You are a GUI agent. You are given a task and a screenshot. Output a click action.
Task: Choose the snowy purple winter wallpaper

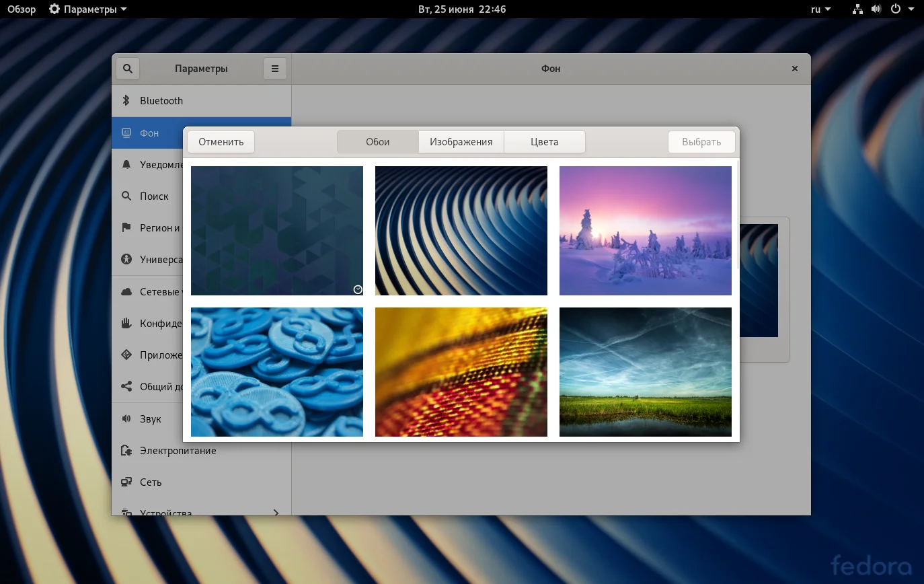tap(645, 231)
